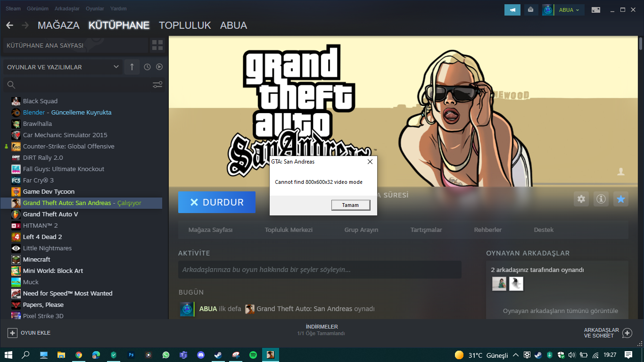Sort games with the up-arrow button
Image resolution: width=644 pixels, height=362 pixels.
coord(132,67)
